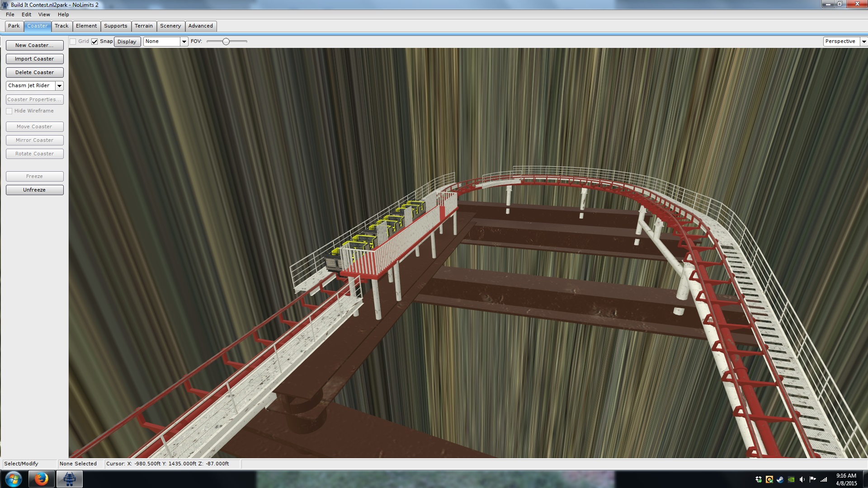
Task: Click the NoLimits 2 taskbar icon
Action: pyautogui.click(x=69, y=479)
